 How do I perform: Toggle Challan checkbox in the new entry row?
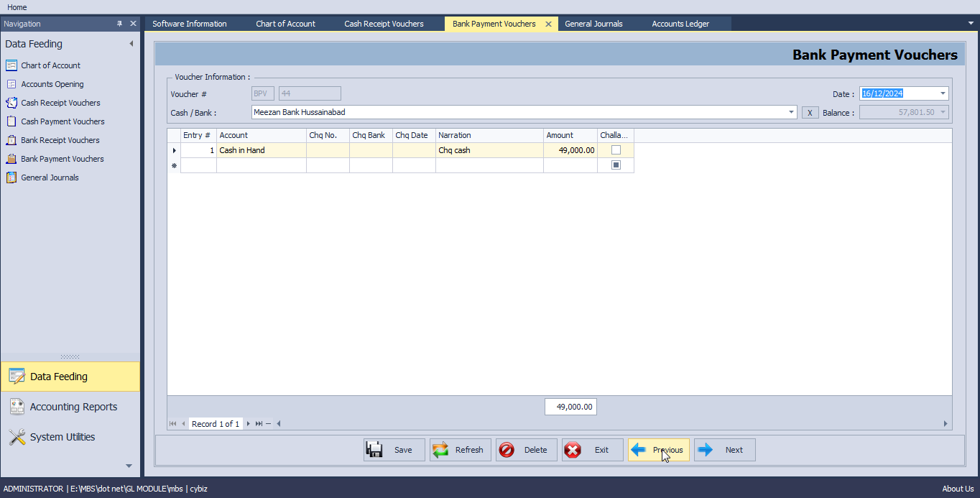616,165
